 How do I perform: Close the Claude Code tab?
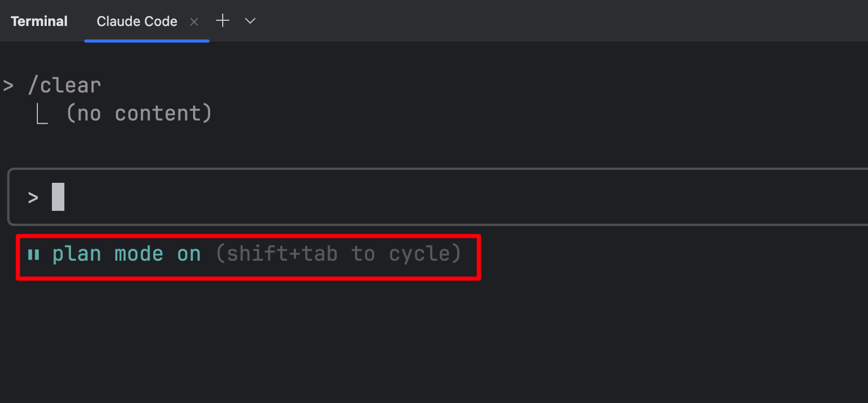coord(194,22)
